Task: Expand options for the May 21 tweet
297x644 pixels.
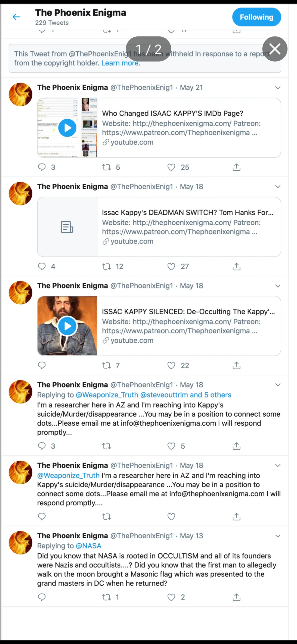Action: click(278, 88)
